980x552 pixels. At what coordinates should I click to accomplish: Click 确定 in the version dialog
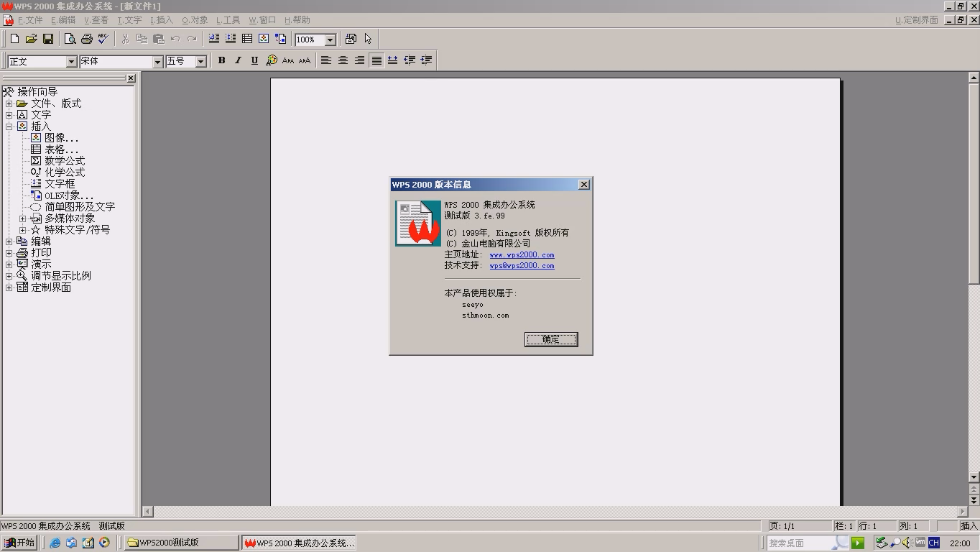coord(551,339)
